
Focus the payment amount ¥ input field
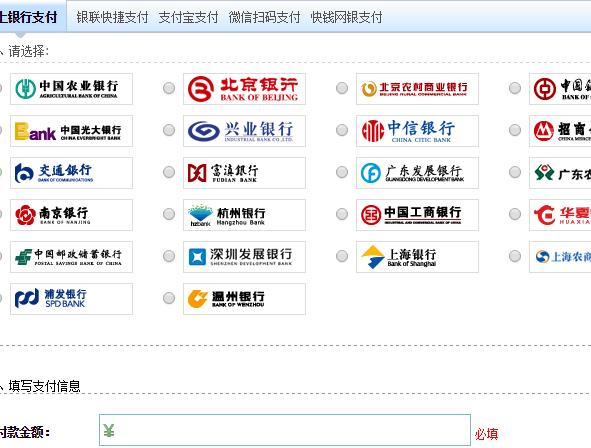coord(285,430)
